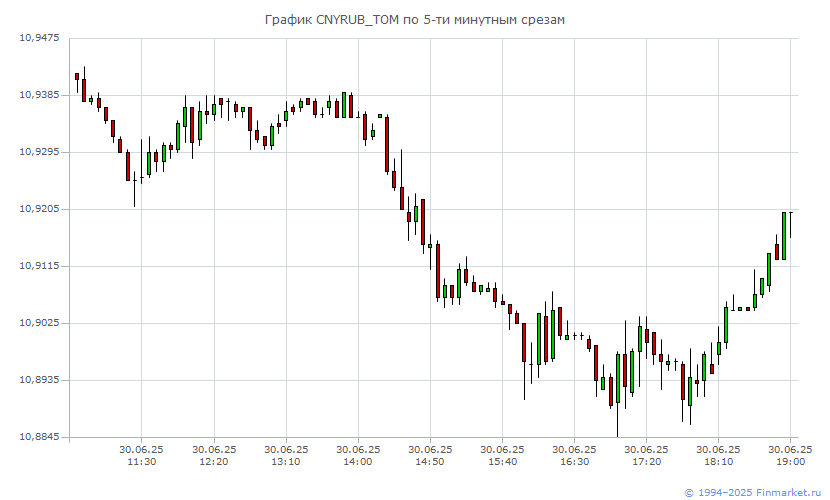Click the first red candle at chart start
Image resolution: width=830 pixels, height=500 pixels.
77,77
